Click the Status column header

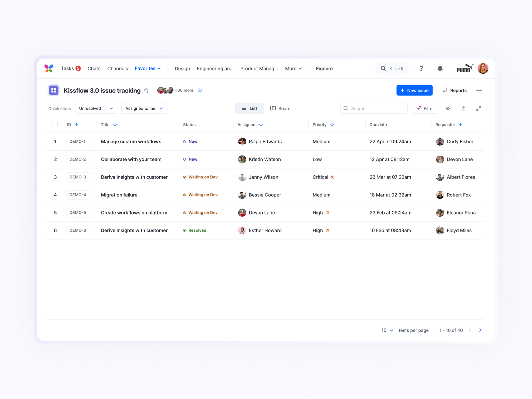(x=189, y=125)
